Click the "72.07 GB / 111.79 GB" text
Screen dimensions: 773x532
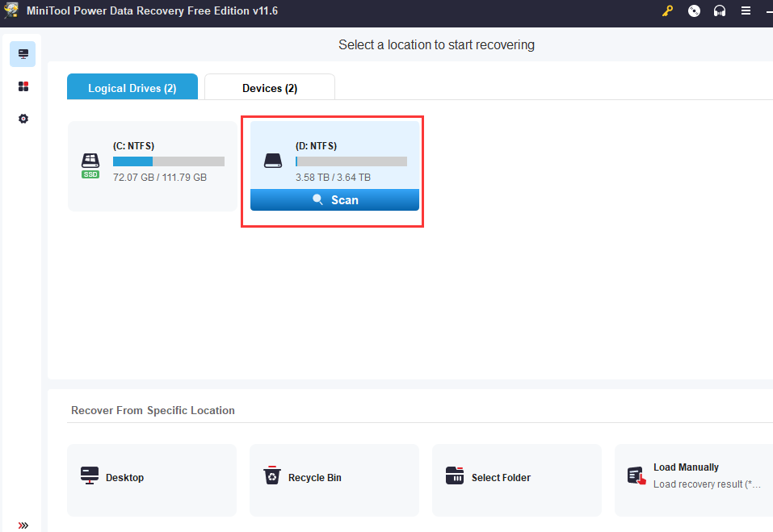tap(160, 178)
